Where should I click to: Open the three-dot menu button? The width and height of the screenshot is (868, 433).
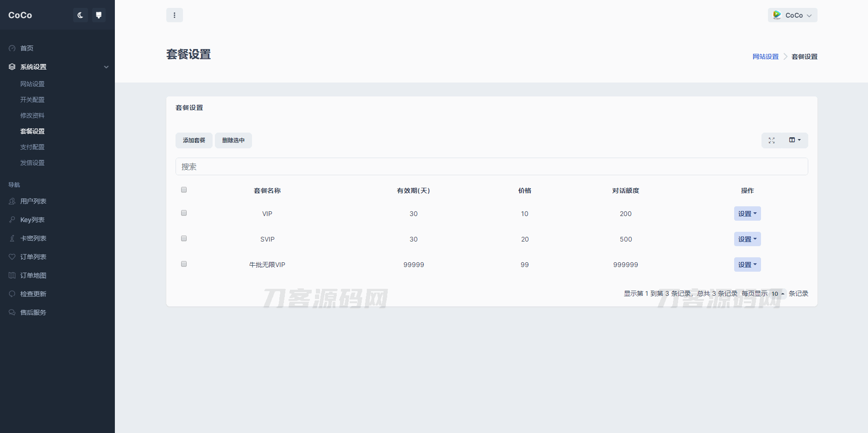174,15
